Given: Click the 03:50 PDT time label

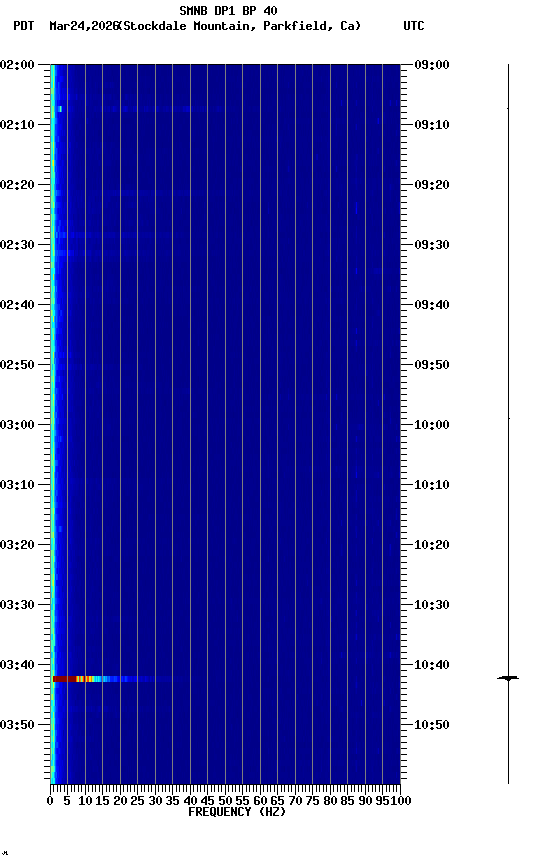Looking at the screenshot, I should coord(17,725).
